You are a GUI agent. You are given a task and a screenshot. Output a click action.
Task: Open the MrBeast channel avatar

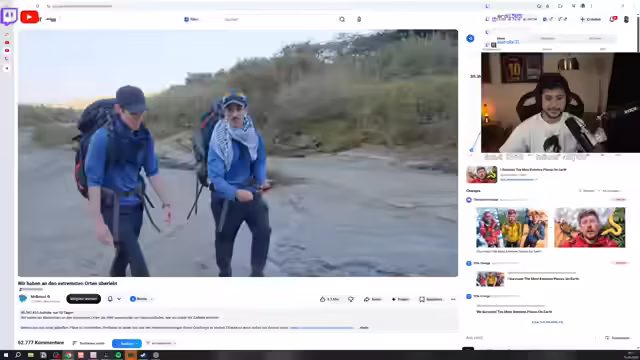[x=23, y=298]
